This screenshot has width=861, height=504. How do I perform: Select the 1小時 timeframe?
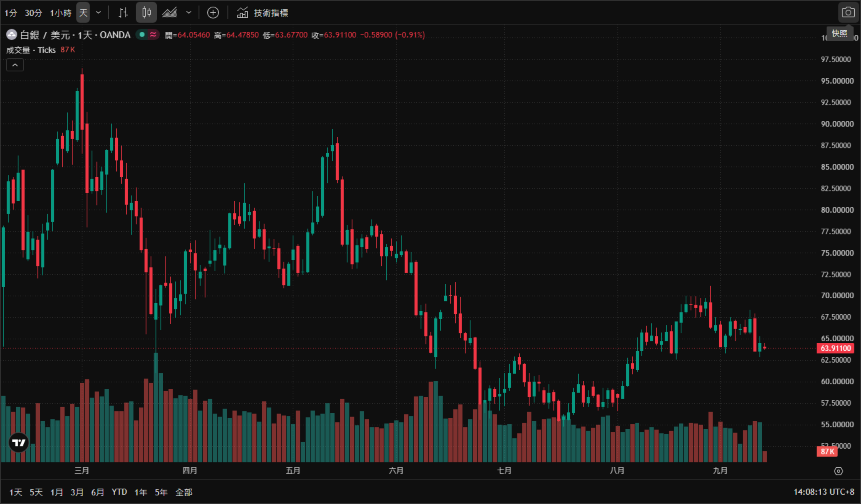61,13
